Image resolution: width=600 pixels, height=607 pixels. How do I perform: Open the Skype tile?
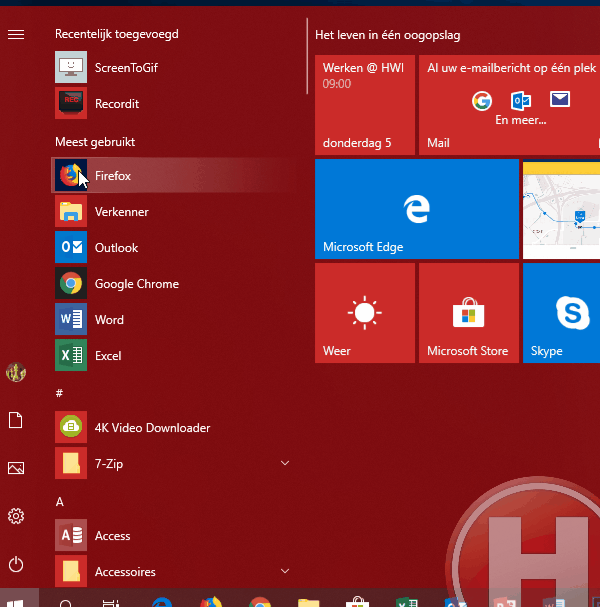pos(561,313)
